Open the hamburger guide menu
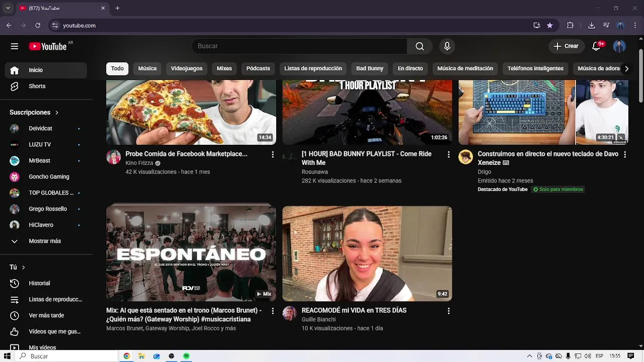This screenshot has width=644, height=362. tap(15, 46)
